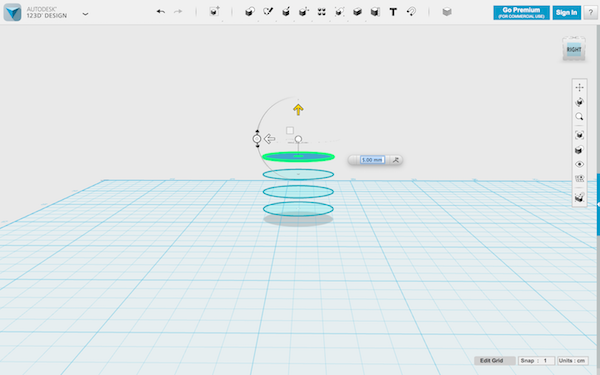The height and width of the screenshot is (375, 600).
Task: Open the Primitives tool menu
Action: click(250, 12)
